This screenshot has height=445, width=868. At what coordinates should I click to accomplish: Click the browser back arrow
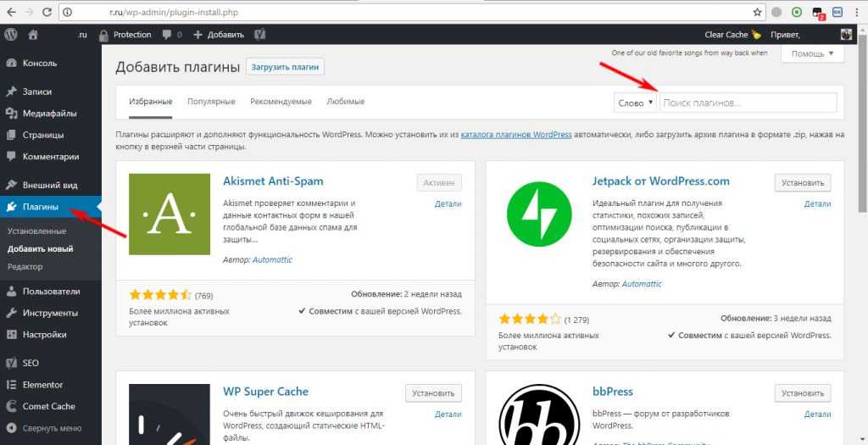[x=10, y=12]
